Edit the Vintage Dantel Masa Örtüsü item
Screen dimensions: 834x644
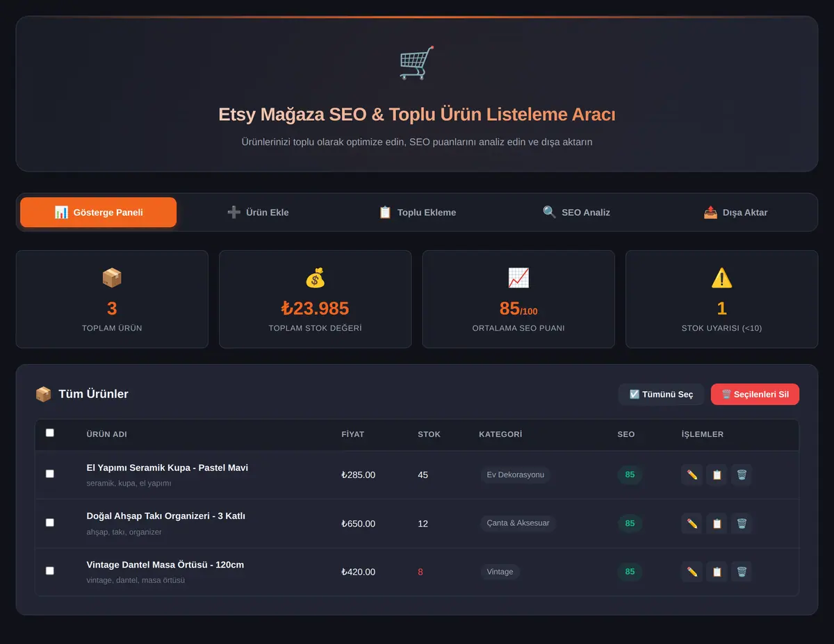[692, 572]
